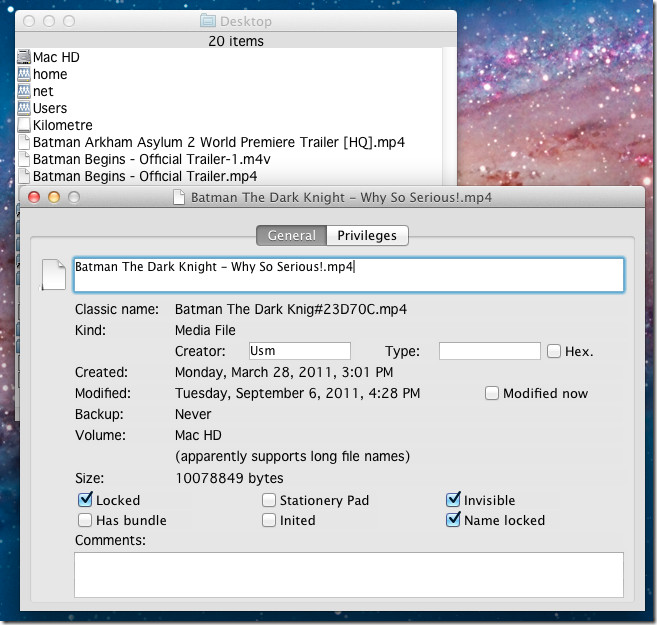Click the Modified date value
The image size is (657, 625).
pyautogui.click(x=297, y=393)
